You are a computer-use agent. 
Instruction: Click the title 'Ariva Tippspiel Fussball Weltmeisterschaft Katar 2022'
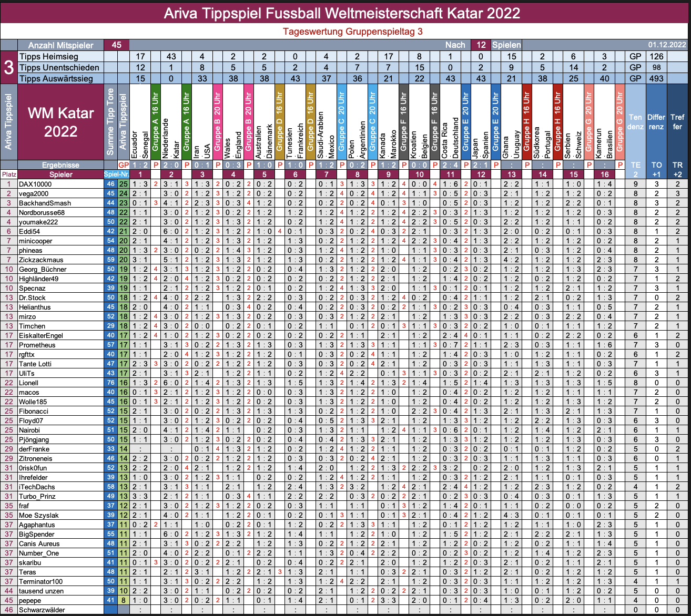tap(342, 13)
